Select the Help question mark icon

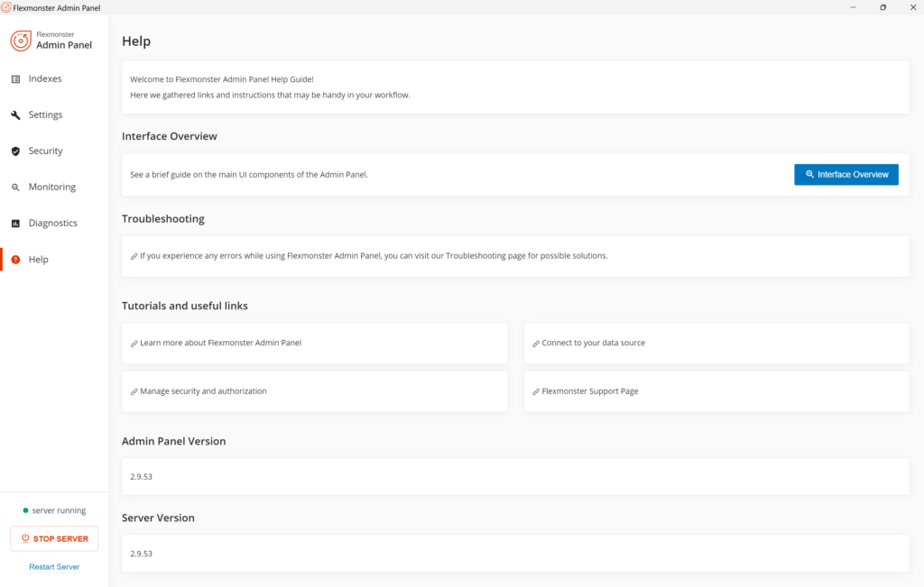pos(15,259)
